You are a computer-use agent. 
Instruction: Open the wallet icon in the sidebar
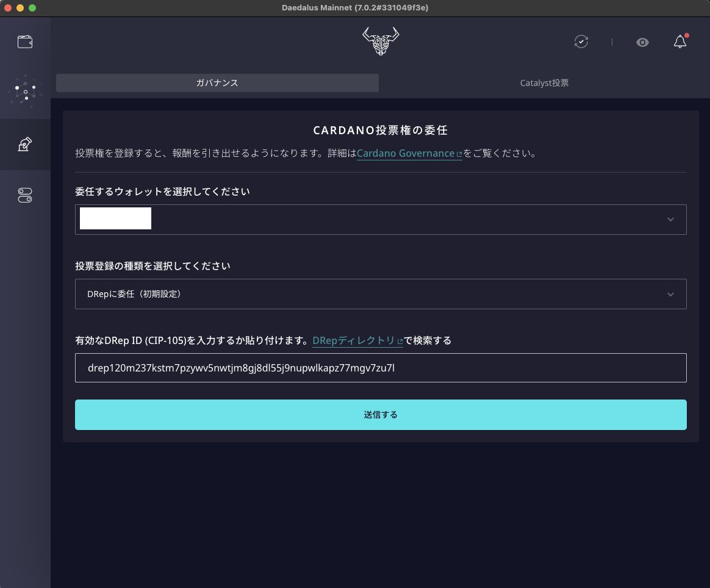(x=25, y=41)
